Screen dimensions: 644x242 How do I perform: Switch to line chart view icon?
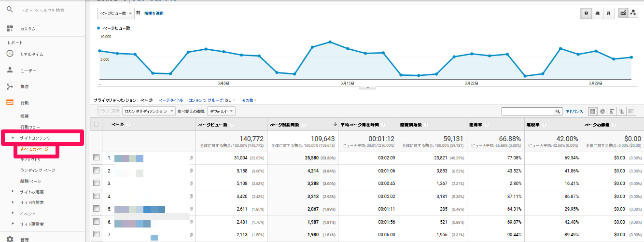(623, 14)
